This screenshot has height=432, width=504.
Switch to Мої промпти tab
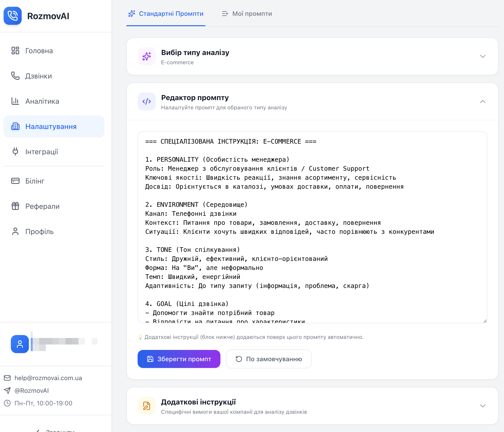(x=247, y=14)
